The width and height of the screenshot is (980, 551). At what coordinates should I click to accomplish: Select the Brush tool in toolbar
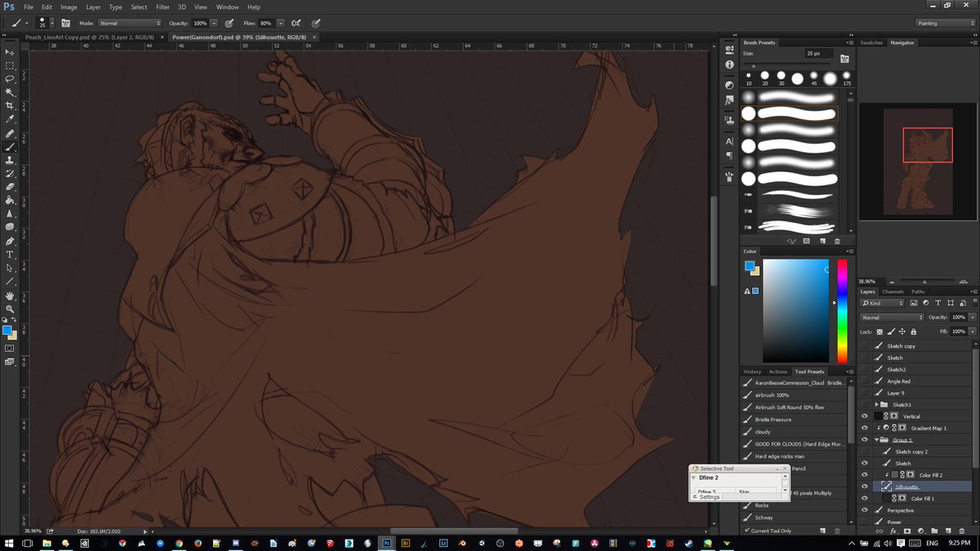pyautogui.click(x=10, y=147)
